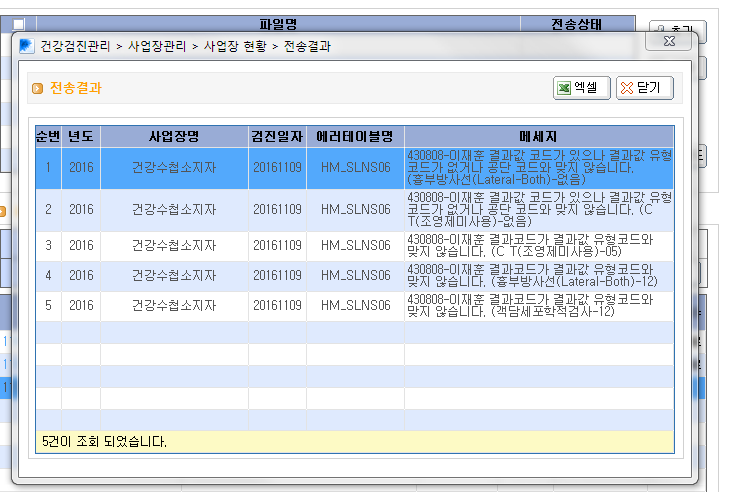Click the 닫기 button
Image resolution: width=733 pixels, height=492 pixels.
pyautogui.click(x=645, y=88)
